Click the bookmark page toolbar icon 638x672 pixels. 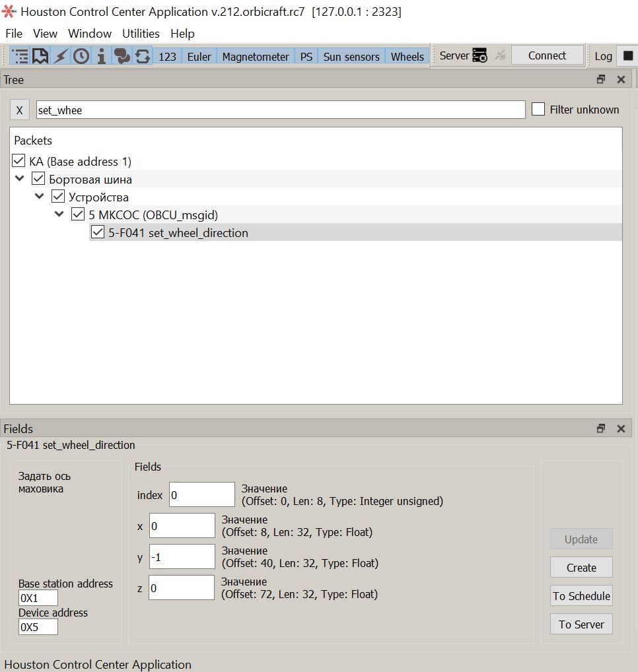(x=40, y=55)
